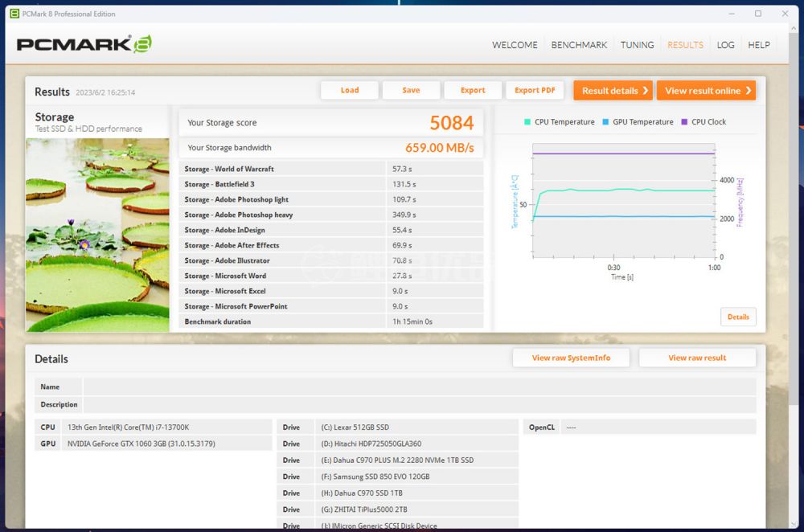Click the bandwidth value 659.00 MB/s

[x=440, y=148]
